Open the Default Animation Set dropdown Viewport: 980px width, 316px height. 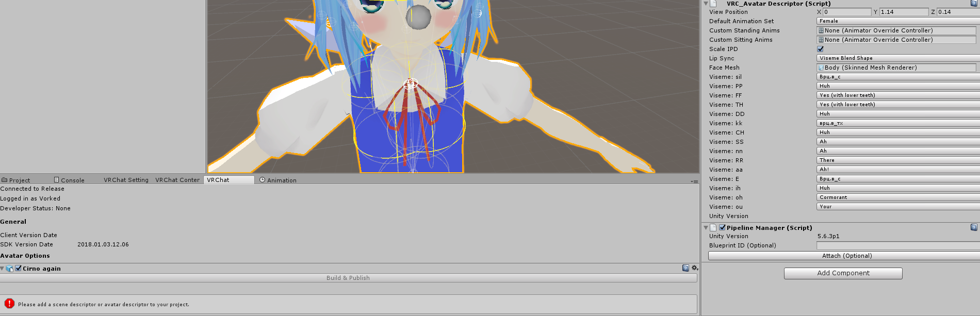pyautogui.click(x=898, y=21)
